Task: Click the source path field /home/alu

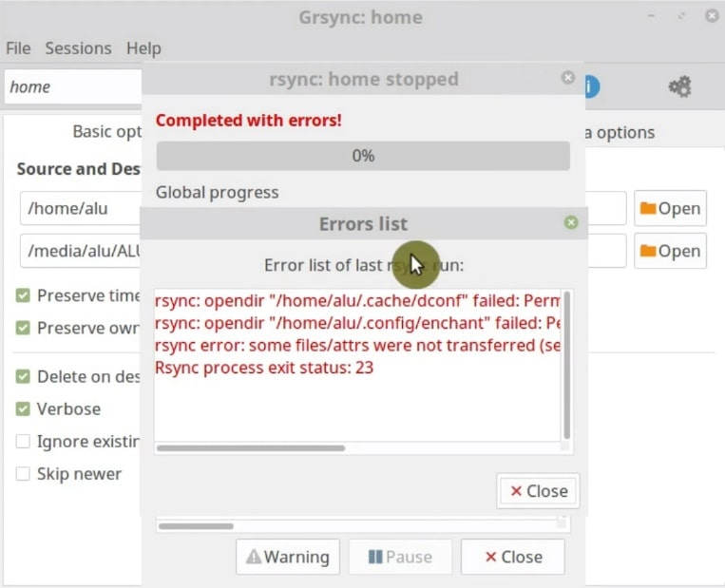Action: click(x=81, y=208)
